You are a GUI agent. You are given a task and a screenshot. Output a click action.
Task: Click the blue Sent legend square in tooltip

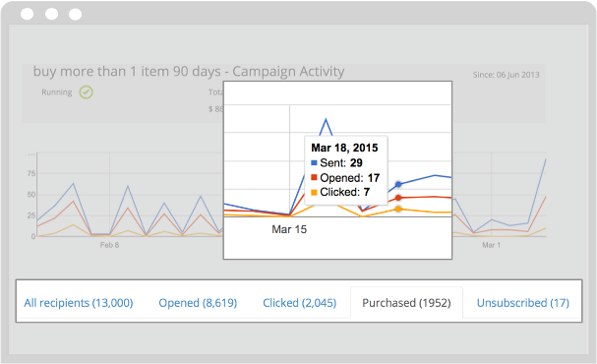pyautogui.click(x=314, y=163)
